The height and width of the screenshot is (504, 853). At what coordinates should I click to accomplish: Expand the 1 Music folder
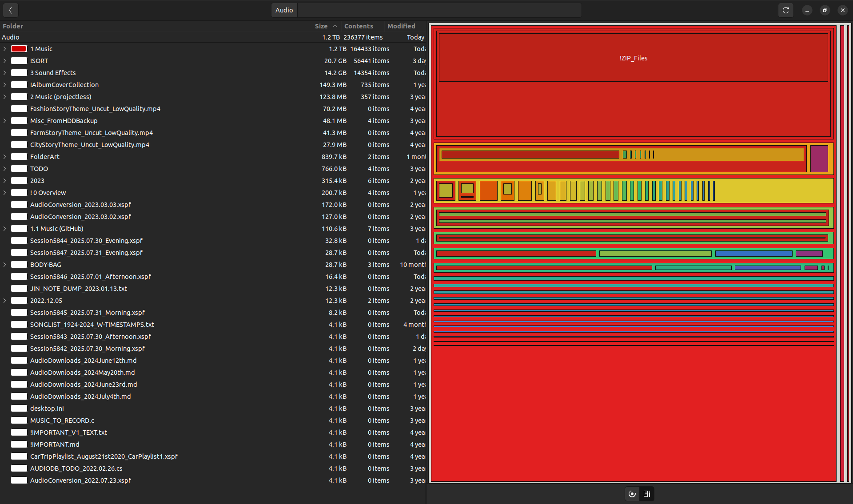[x=5, y=49]
